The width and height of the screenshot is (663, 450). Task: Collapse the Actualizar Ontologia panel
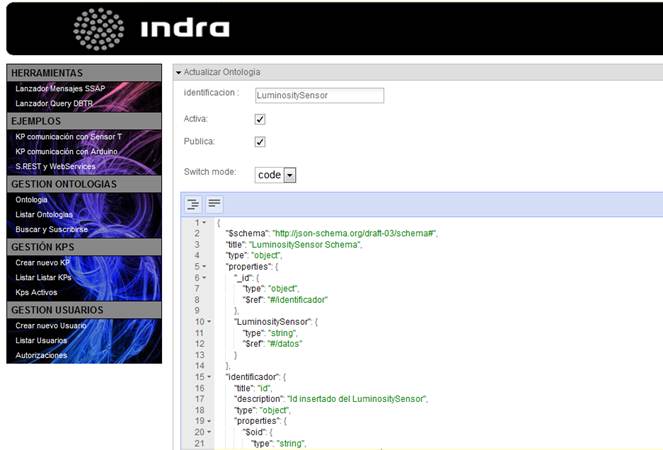click(x=179, y=72)
